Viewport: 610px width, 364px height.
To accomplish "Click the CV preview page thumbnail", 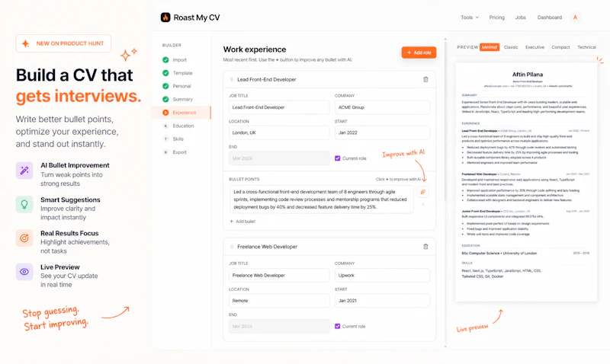I will point(526,182).
